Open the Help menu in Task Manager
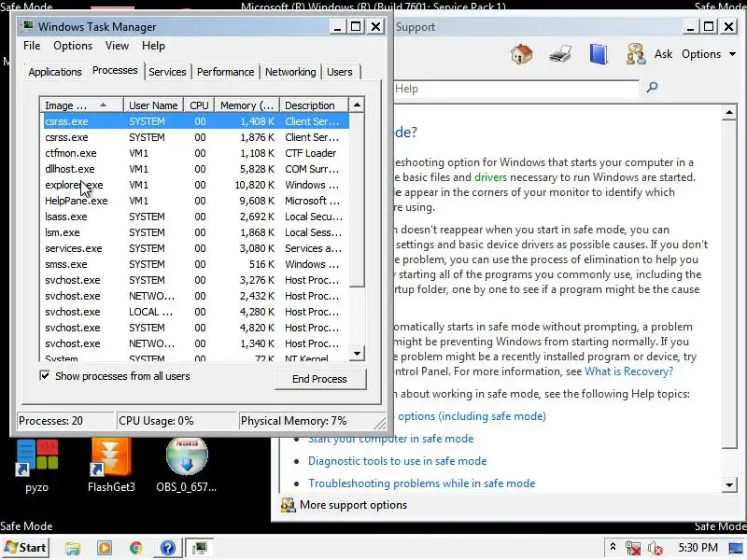Image resolution: width=747 pixels, height=560 pixels. [x=153, y=46]
